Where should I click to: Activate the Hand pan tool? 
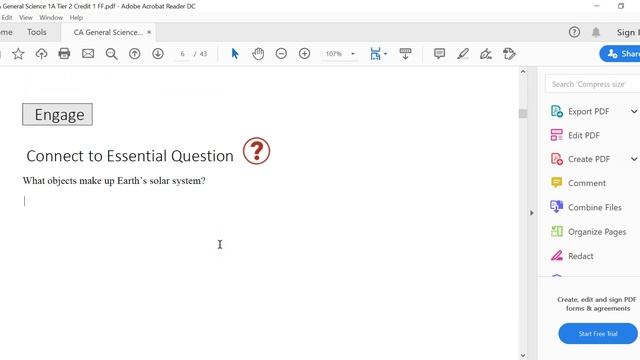pos(258,53)
